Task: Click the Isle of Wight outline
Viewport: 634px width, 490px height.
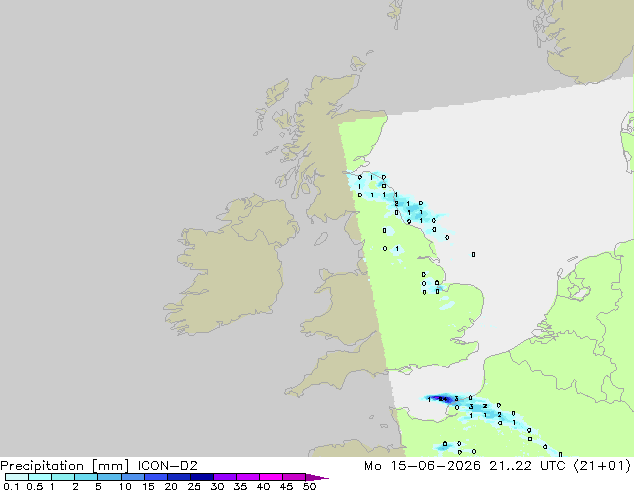Action: tap(405, 370)
